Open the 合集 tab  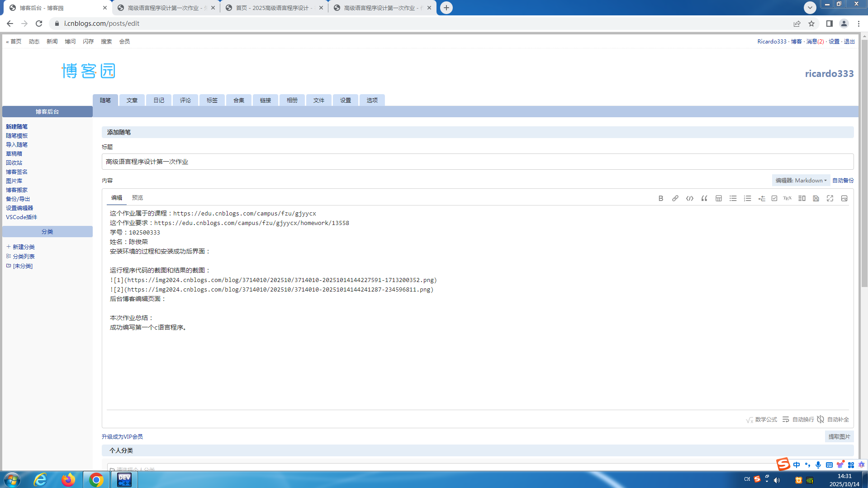(x=239, y=100)
